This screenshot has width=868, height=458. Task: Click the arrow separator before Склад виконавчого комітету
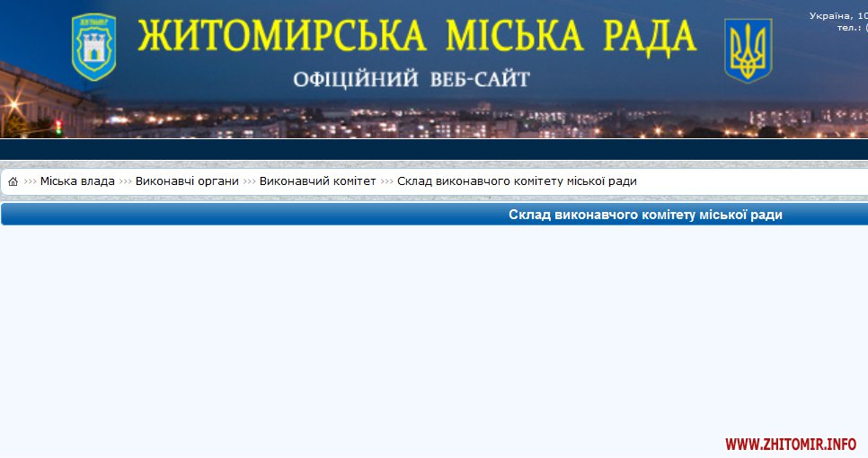click(x=386, y=182)
